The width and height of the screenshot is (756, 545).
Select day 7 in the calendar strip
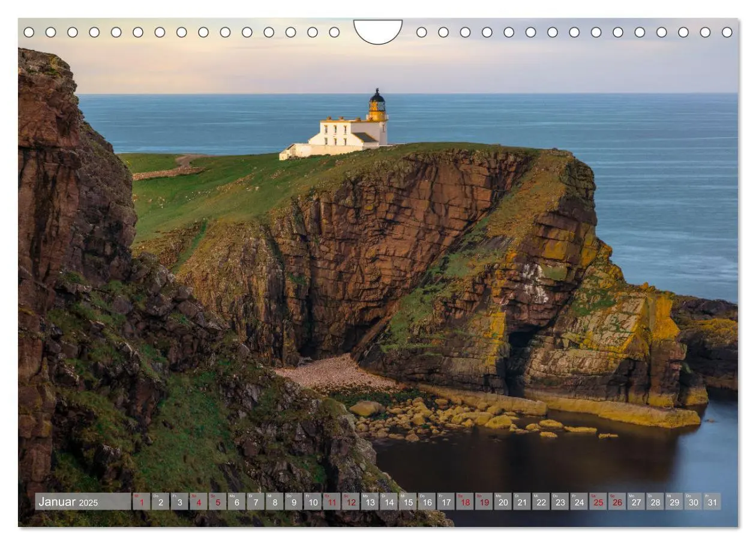point(255,502)
